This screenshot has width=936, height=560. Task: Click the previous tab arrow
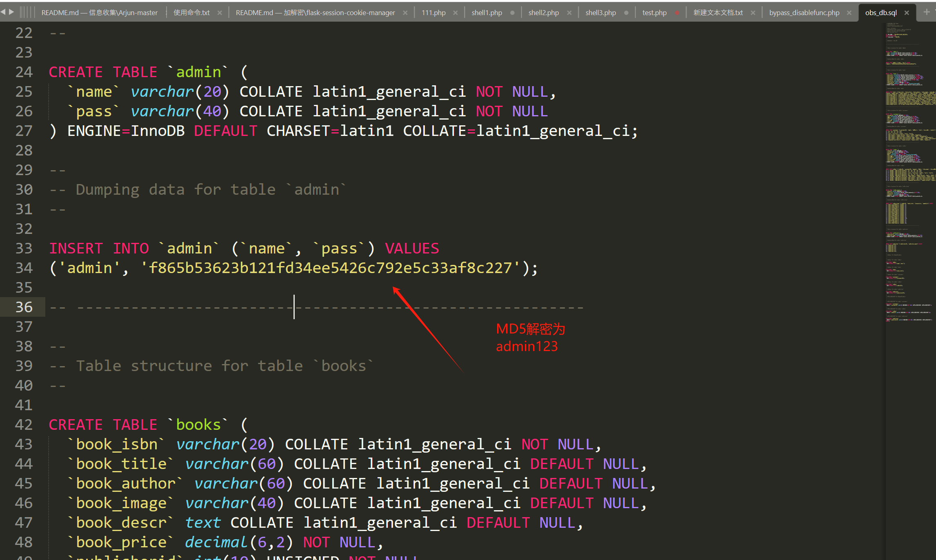point(3,12)
